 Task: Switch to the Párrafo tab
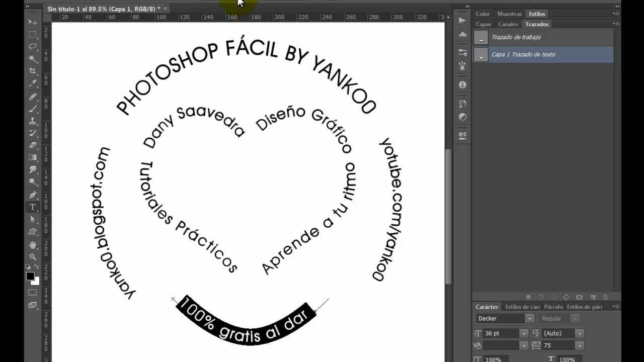(553, 307)
